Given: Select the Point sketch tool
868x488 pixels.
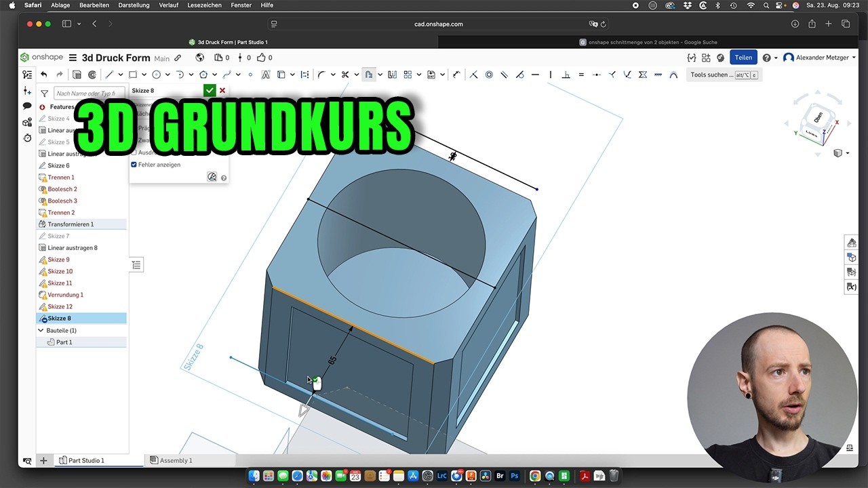Looking at the screenshot, I should pos(250,75).
